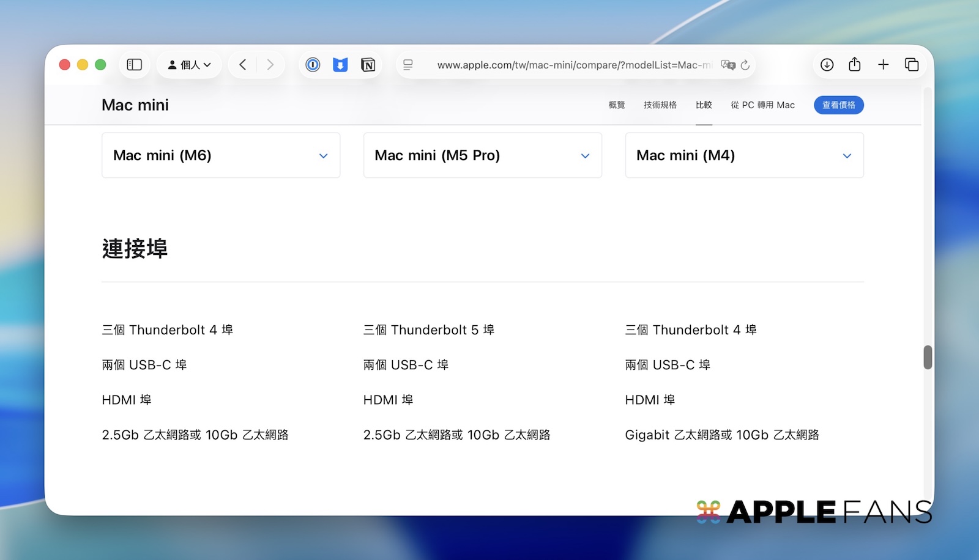
Task: Open the 1Password extension
Action: coord(313,65)
